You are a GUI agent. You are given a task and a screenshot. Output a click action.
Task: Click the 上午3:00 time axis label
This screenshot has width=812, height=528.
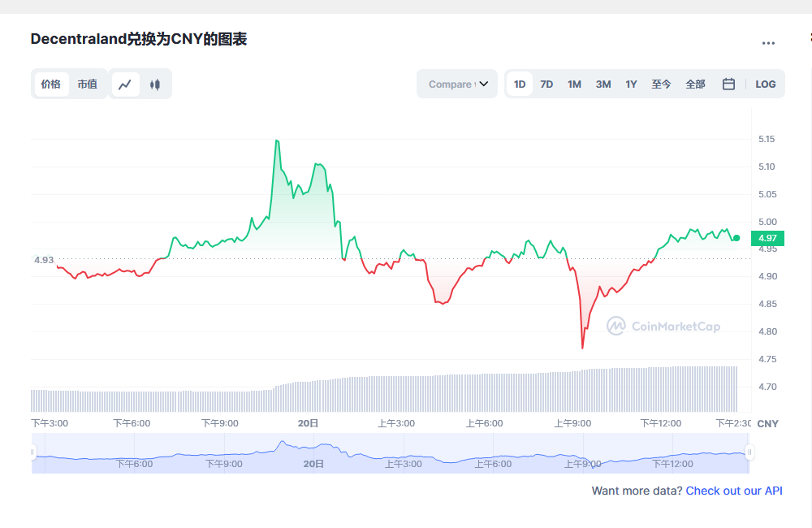pos(396,423)
